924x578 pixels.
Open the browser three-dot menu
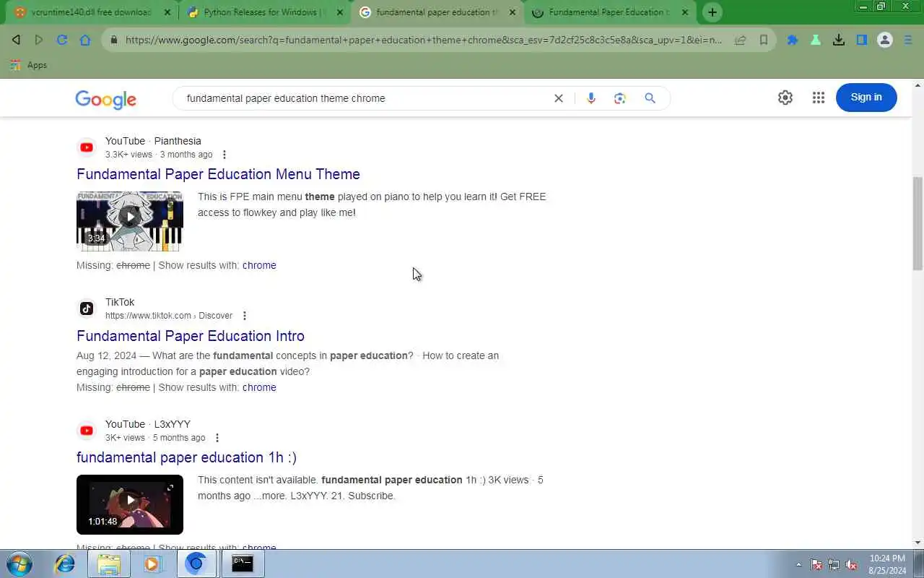point(908,40)
